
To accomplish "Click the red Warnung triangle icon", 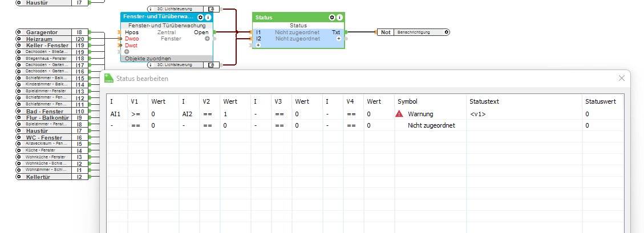I will coord(399,114).
